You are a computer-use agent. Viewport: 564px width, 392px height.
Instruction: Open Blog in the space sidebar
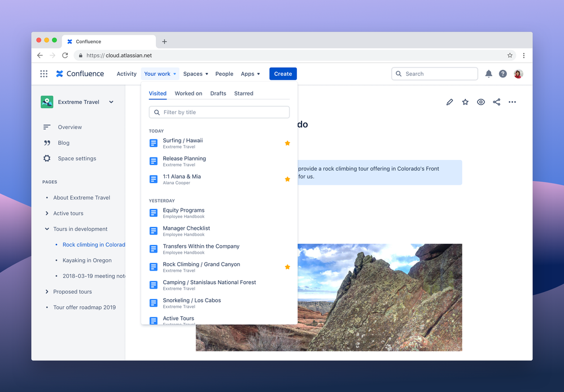click(x=64, y=143)
